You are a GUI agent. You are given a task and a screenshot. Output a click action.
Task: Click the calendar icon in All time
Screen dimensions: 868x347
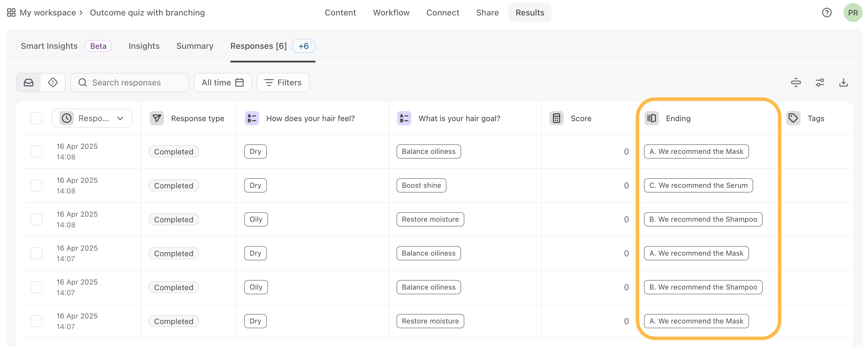click(239, 82)
